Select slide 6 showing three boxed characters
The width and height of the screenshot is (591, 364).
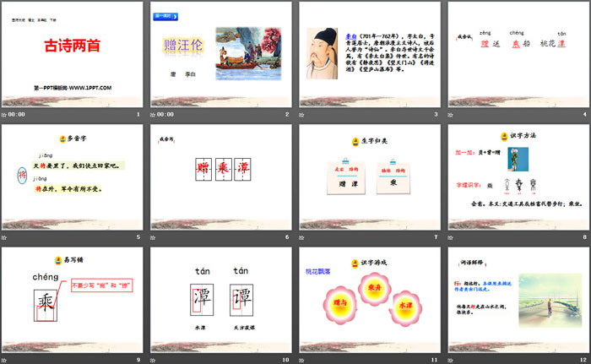tap(221, 177)
